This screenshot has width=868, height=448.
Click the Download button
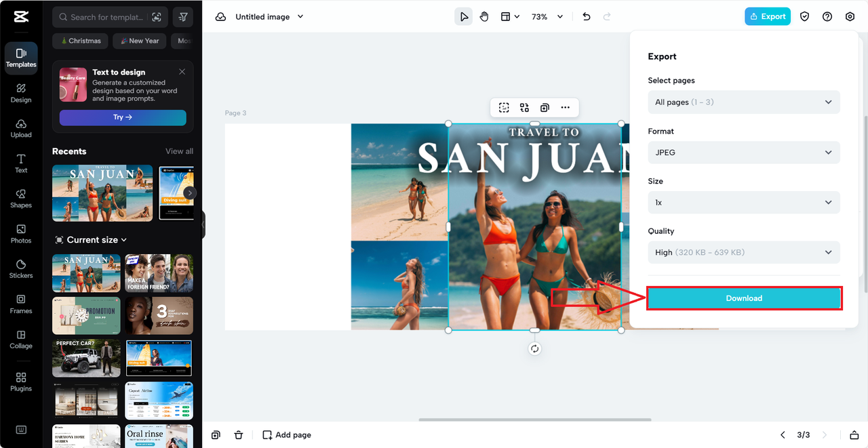pos(744,298)
